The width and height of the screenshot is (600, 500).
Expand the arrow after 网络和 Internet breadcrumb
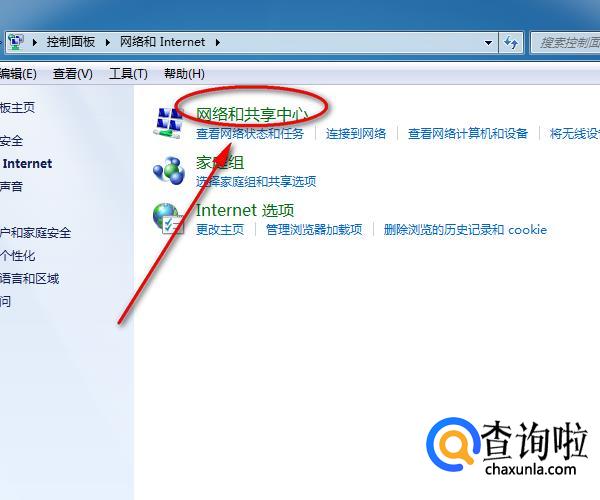[x=217, y=42]
